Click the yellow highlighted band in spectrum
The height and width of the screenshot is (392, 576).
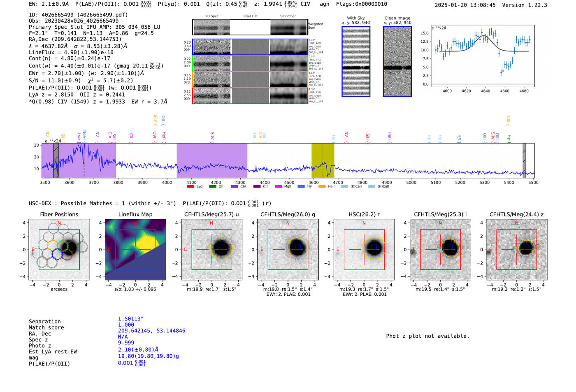pos(323,160)
